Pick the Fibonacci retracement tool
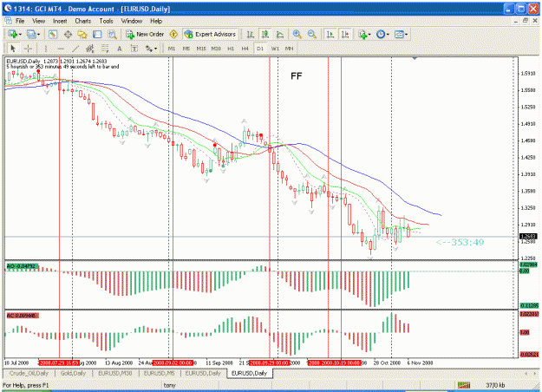The image size is (542, 392). point(105,49)
